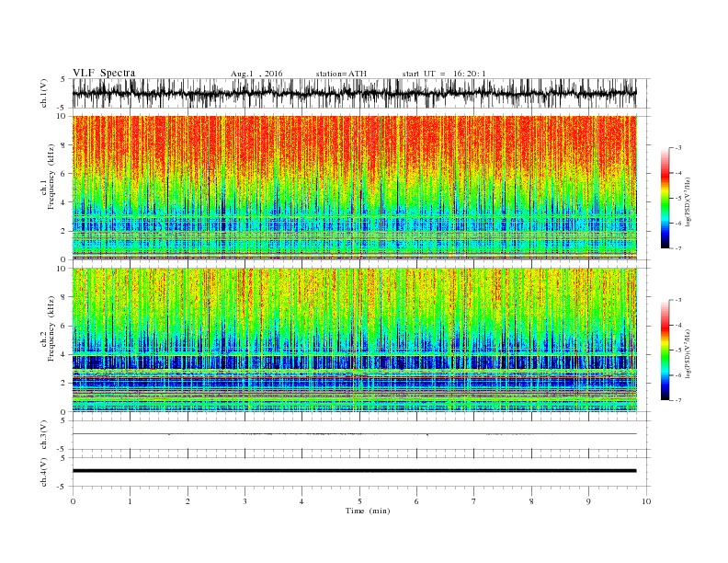The image size is (728, 563).
Task: Click inside the ch.2 spectrogram plot
Action: click(x=355, y=340)
